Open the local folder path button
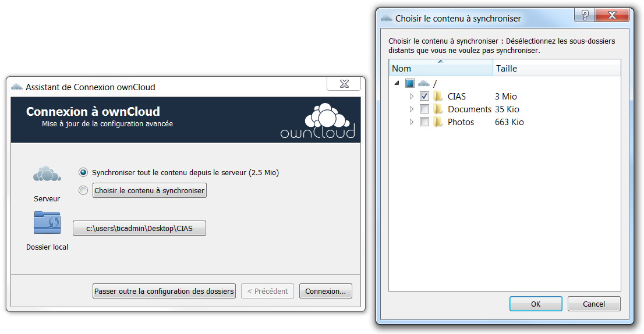644x334 pixels. [x=139, y=229]
